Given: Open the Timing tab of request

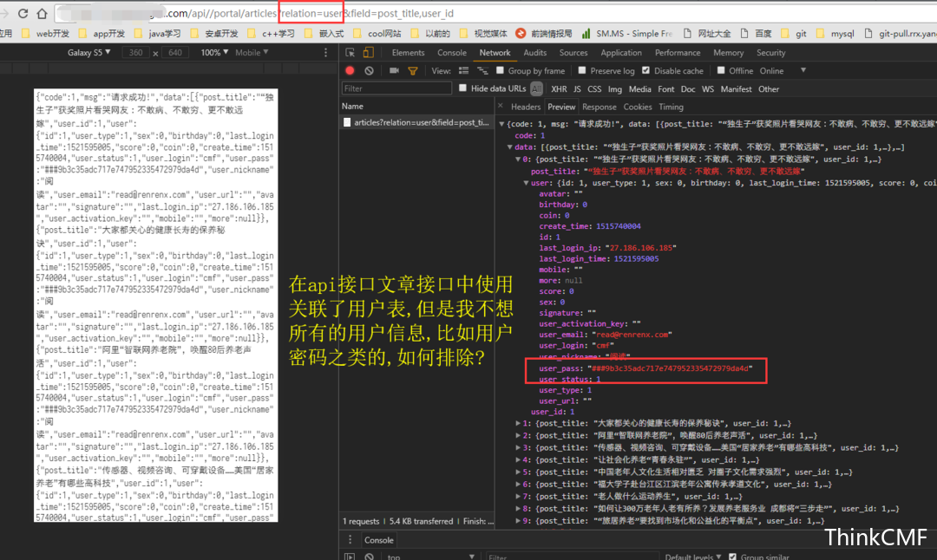Looking at the screenshot, I should (x=671, y=107).
